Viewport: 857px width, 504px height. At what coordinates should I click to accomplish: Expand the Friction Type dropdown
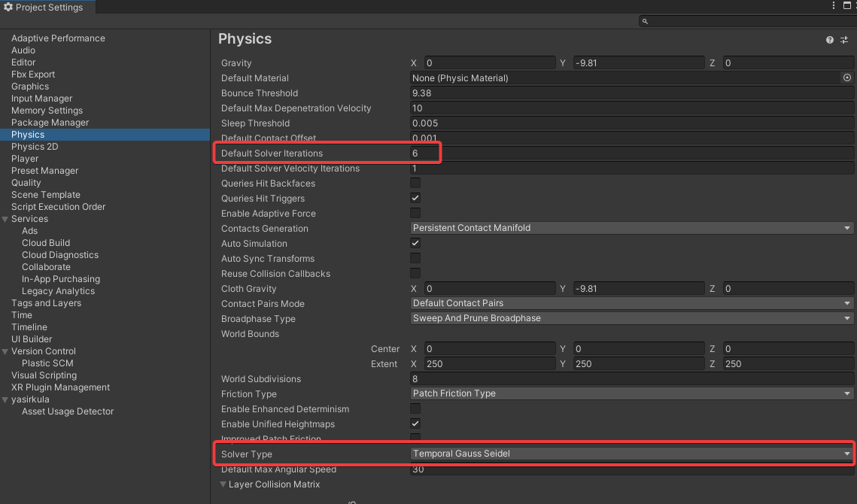click(631, 393)
